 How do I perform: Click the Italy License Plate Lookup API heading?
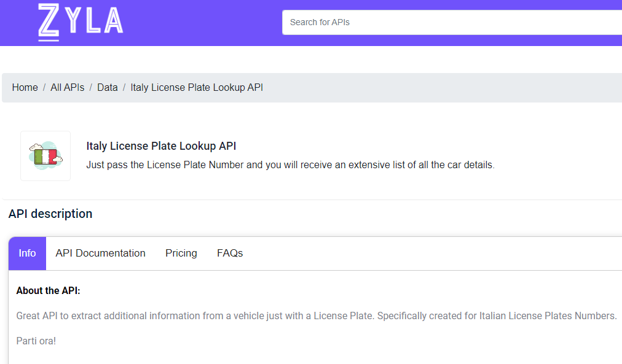point(161,146)
